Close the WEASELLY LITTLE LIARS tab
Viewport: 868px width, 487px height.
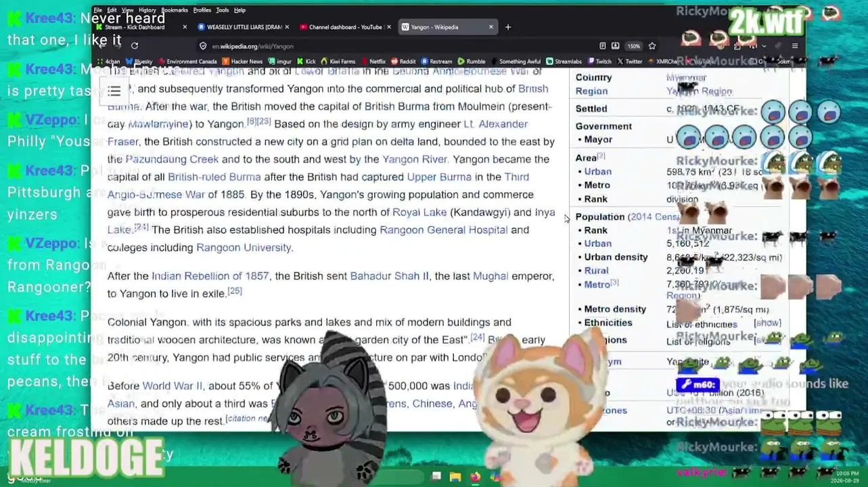pos(287,27)
